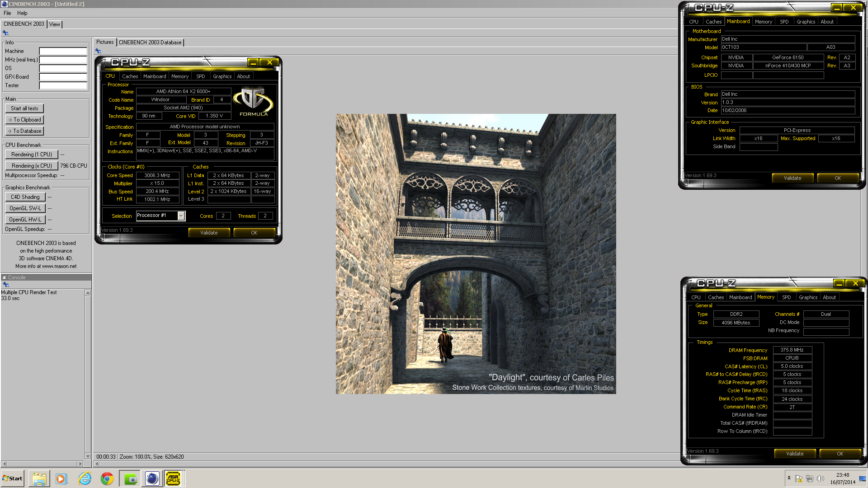This screenshot has height=488, width=868.
Task: Switch to the View tab in CINEBENCH
Action: click(55, 24)
